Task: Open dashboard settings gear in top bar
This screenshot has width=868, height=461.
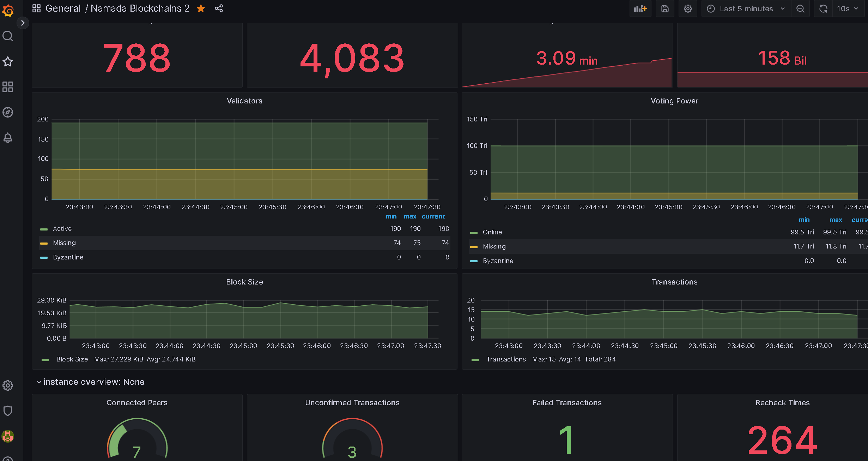Action: (x=688, y=9)
